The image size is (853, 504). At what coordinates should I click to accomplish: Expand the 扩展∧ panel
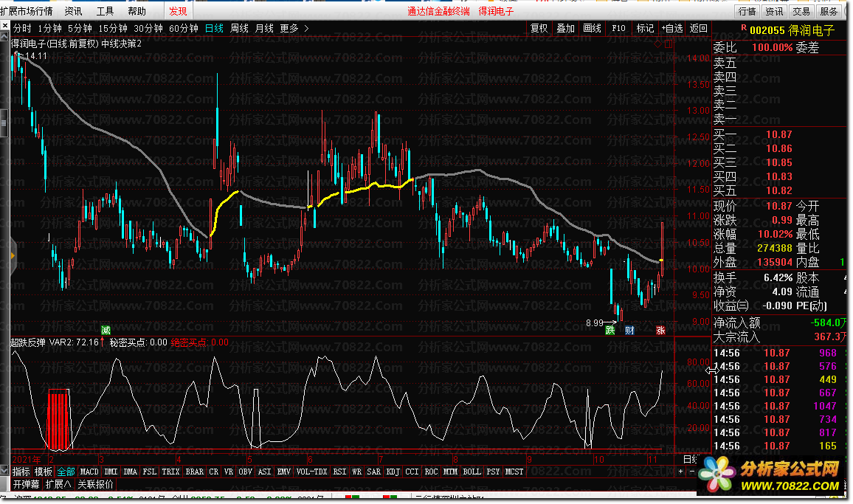[58, 484]
